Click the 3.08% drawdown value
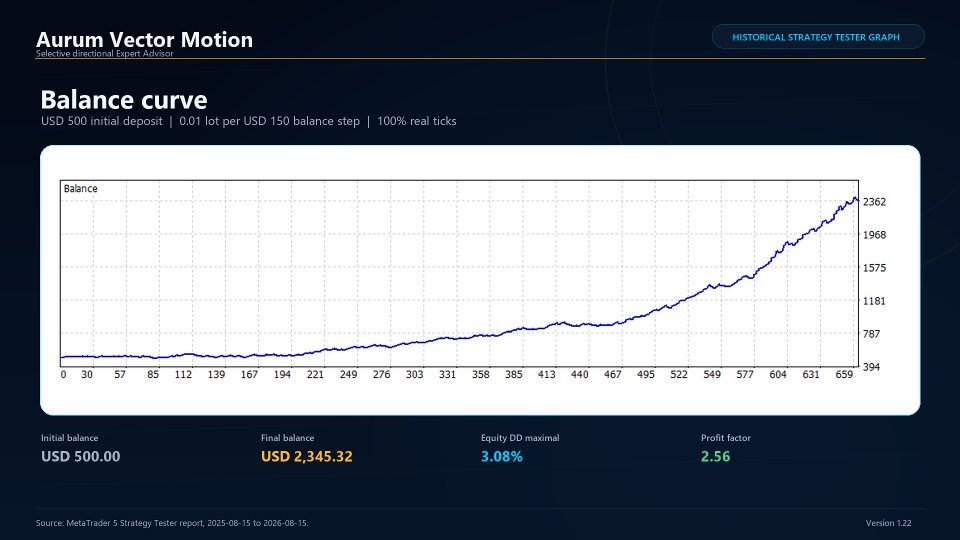The width and height of the screenshot is (960, 540). click(501, 457)
